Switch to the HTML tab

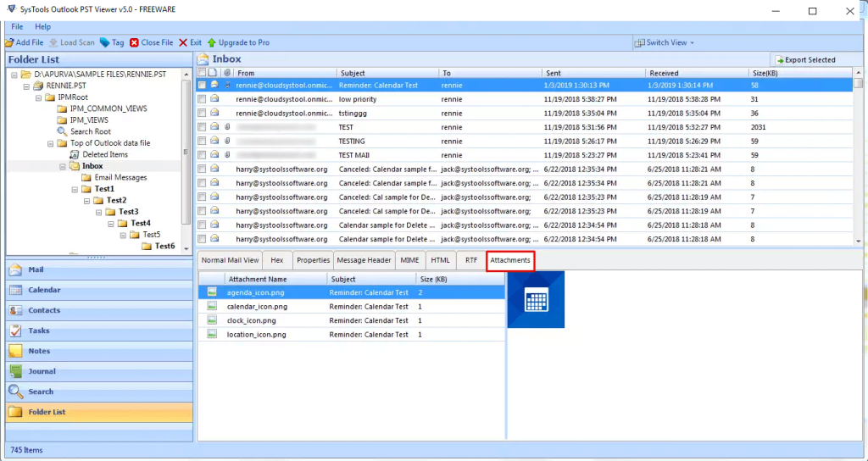point(440,260)
